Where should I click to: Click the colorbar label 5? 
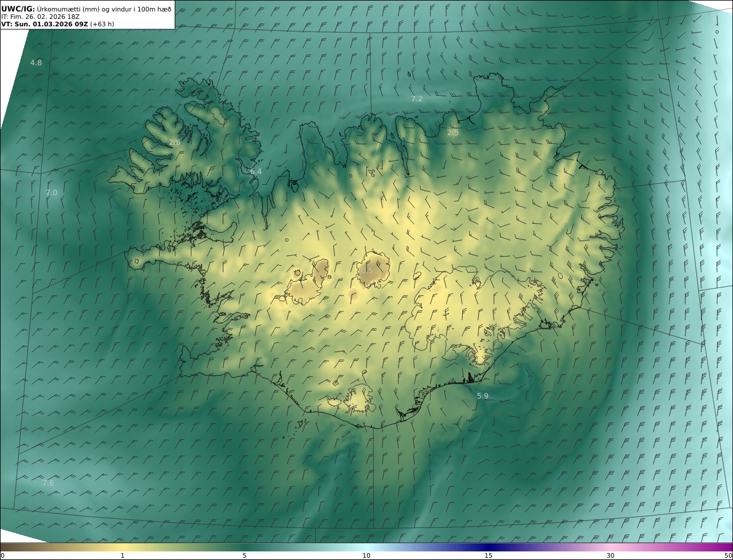pyautogui.click(x=245, y=555)
